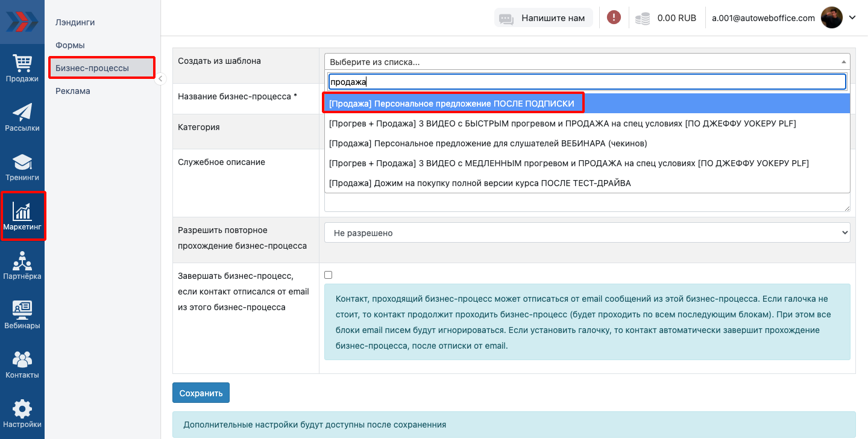Open the user account menu chevron
Screen dimensions: 868x439
[852, 17]
